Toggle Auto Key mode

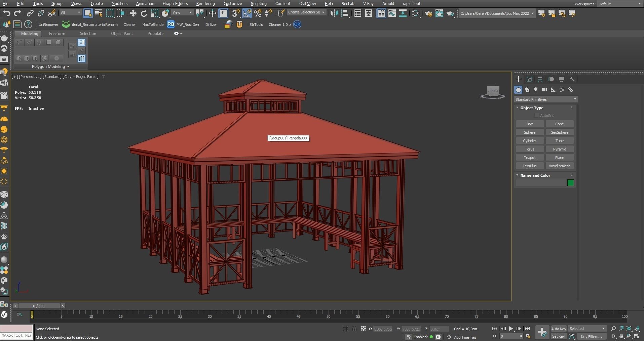click(559, 329)
